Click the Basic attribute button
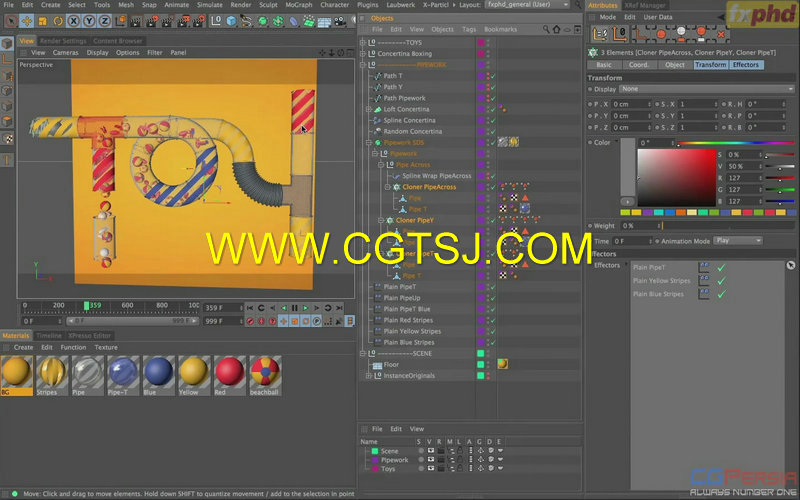This screenshot has width=800, height=500. [604, 65]
